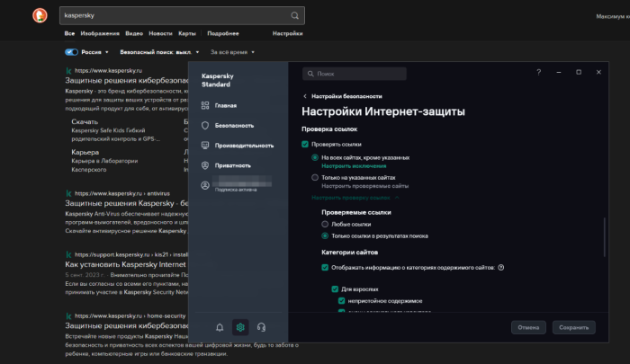Open the Производительность monitor icon
This screenshot has width=630, height=364.
coord(205,146)
